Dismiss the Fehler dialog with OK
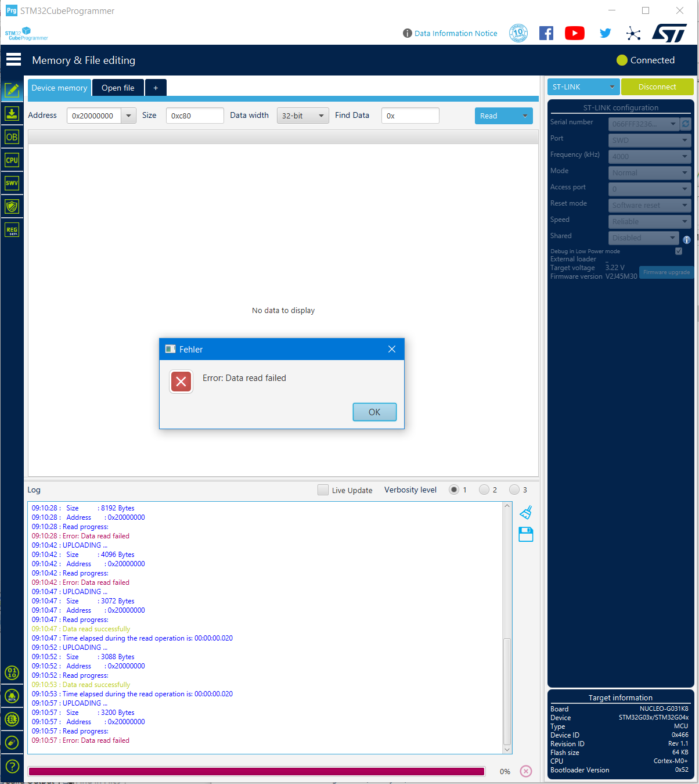Viewport: 699px width, 784px height. (374, 412)
